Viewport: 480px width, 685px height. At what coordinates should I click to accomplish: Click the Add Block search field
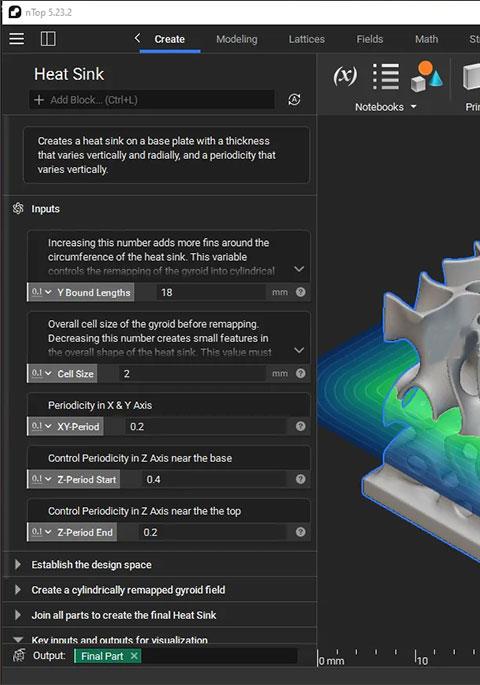[x=152, y=100]
